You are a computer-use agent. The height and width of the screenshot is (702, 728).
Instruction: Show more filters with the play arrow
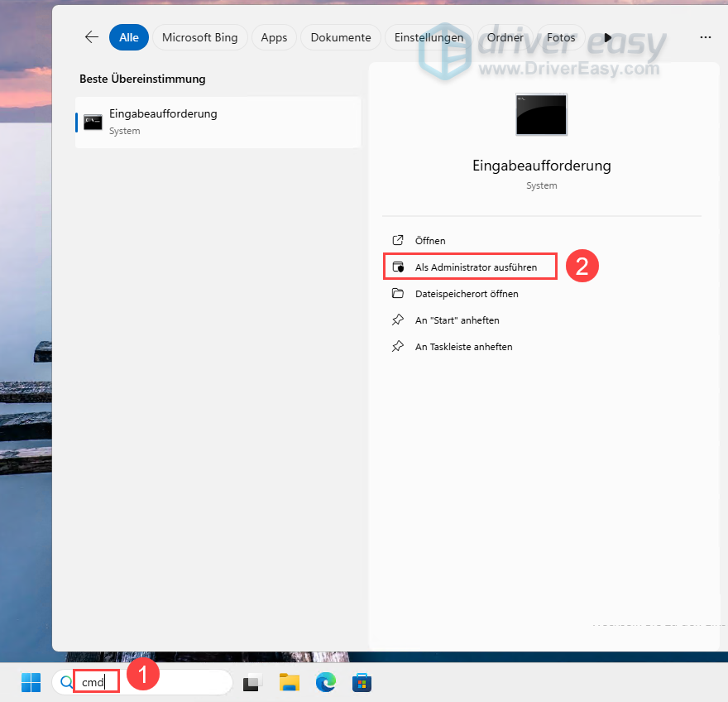(x=607, y=37)
